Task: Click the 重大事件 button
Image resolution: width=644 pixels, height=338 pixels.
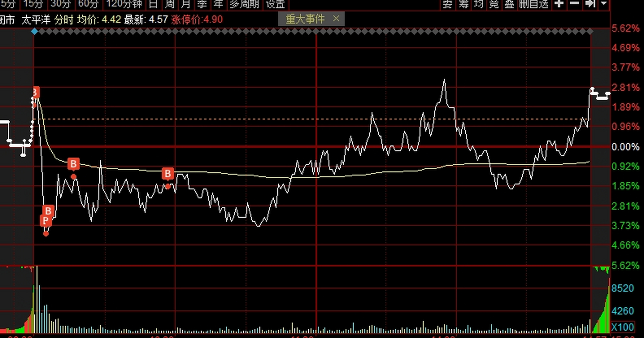Action: pos(305,19)
